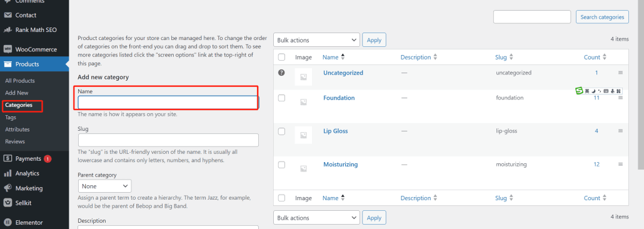Open Attributes submenu item

click(x=18, y=130)
